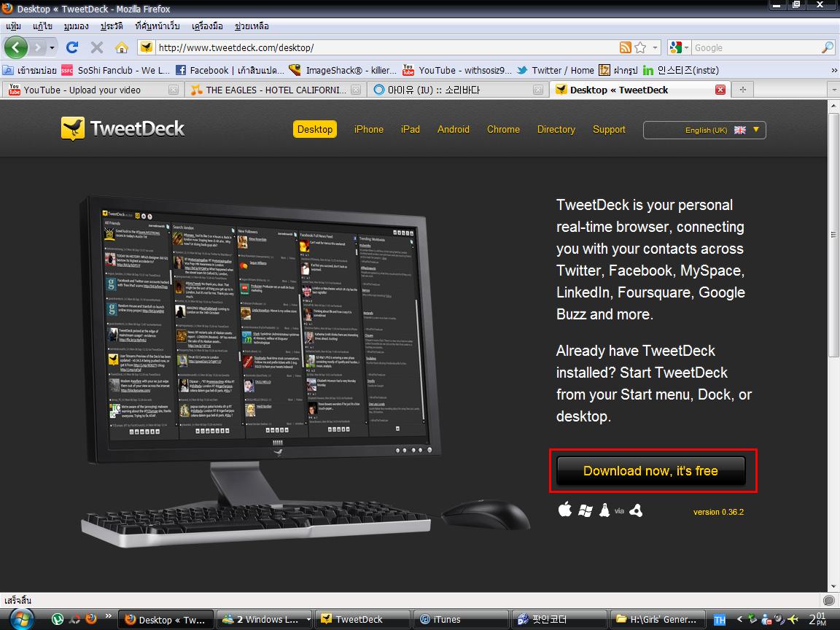Image resolution: width=840 pixels, height=630 pixels.
Task: Click the Download now, it's free button
Action: coord(651,471)
